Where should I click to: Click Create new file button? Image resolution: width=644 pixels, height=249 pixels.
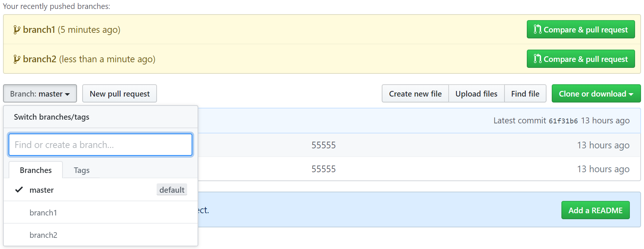tap(415, 94)
